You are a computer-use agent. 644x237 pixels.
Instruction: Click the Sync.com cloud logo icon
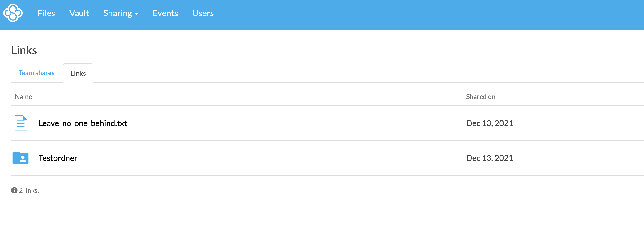pyautogui.click(x=13, y=13)
